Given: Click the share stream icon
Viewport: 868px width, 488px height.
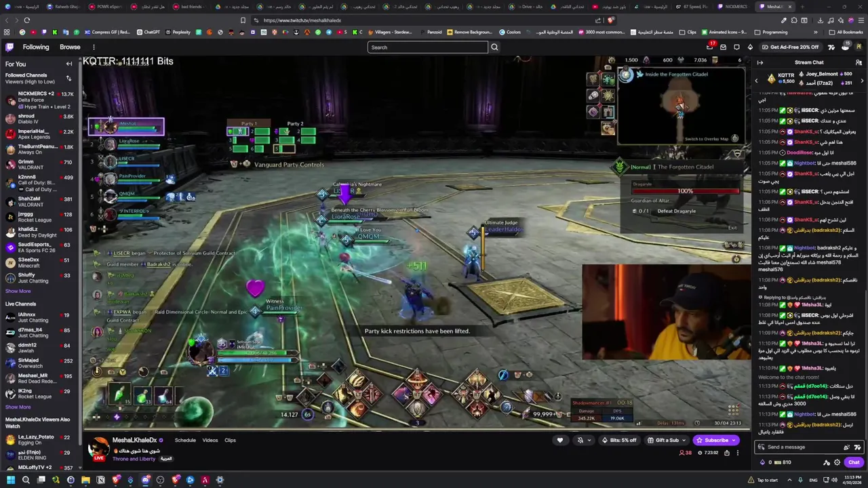Looking at the screenshot, I should tap(726, 453).
